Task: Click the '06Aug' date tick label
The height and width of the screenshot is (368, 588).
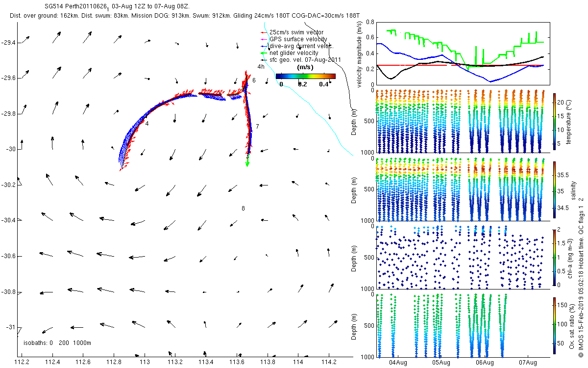Action: point(485,363)
